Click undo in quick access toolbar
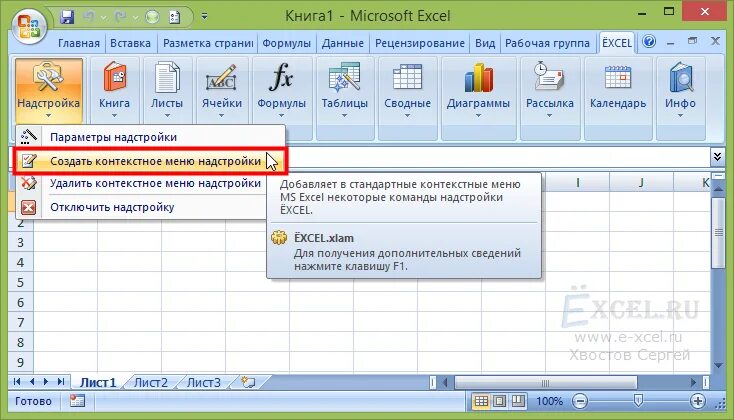Image resolution: width=734 pixels, height=420 pixels. coord(89,17)
